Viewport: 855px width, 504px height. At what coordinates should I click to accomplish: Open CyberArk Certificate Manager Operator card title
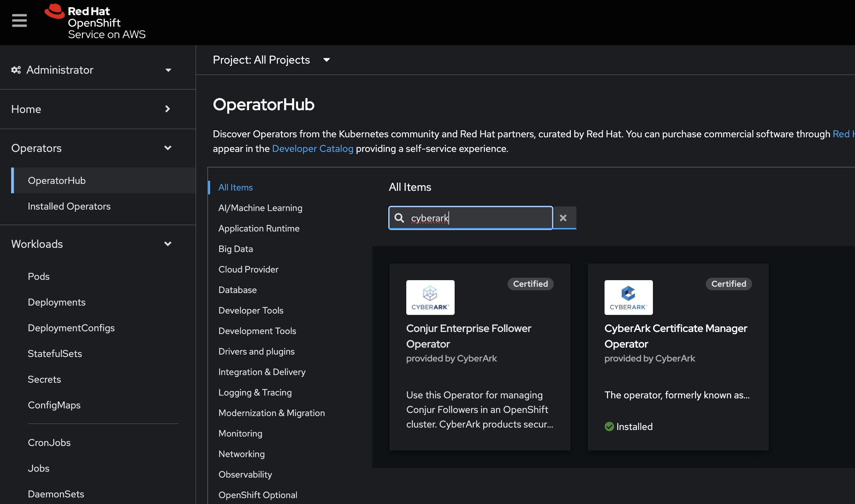point(676,336)
